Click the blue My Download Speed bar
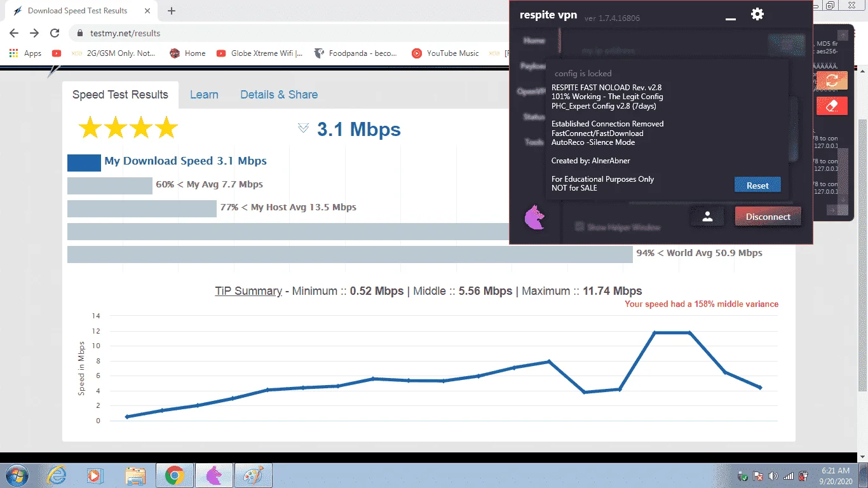The height and width of the screenshot is (488, 868). pyautogui.click(x=84, y=163)
